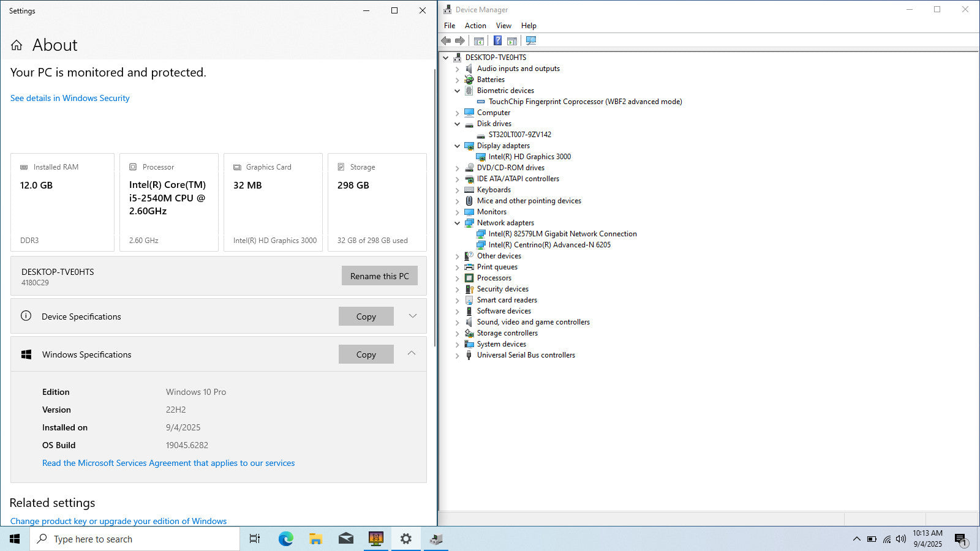Image resolution: width=980 pixels, height=551 pixels.
Task: Select Intel(R) Centrino(R) Advanced-N 6205
Action: (549, 245)
